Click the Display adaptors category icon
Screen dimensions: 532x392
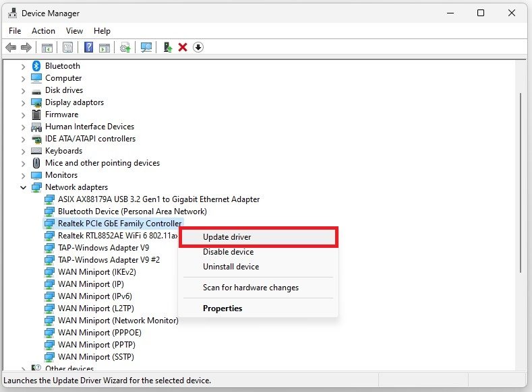(x=36, y=102)
